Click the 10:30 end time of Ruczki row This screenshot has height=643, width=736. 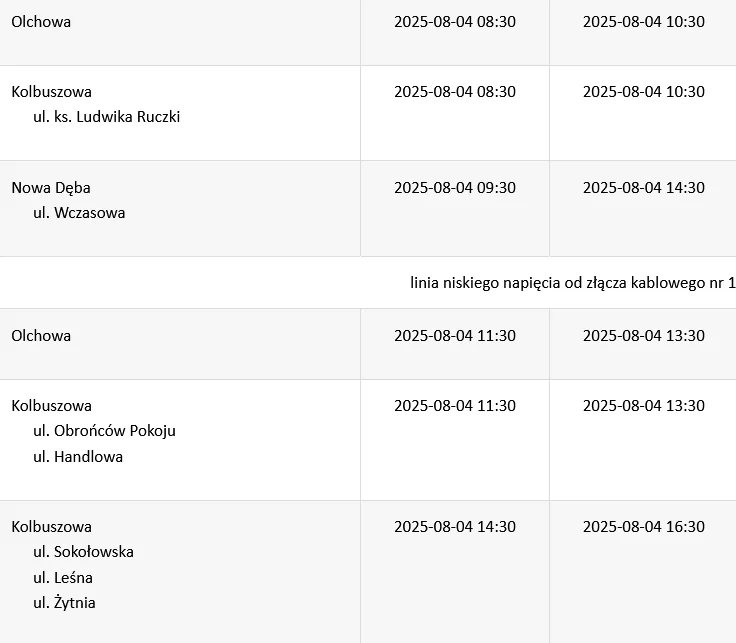644,92
